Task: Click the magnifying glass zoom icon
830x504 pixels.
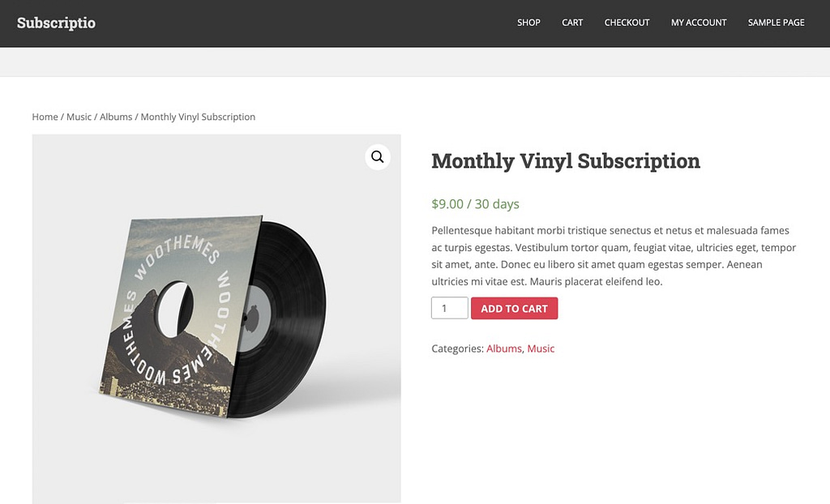Action: point(377,156)
